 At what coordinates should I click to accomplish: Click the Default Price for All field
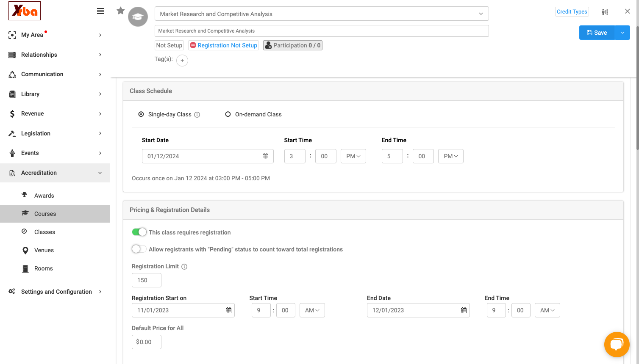coord(147,342)
